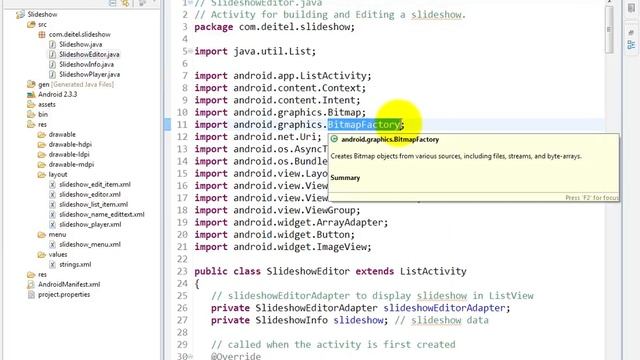The width and height of the screenshot is (640, 360).
Task: Click the android.widget.ArrayAdapter import on line 19
Action: pyautogui.click(x=291, y=222)
